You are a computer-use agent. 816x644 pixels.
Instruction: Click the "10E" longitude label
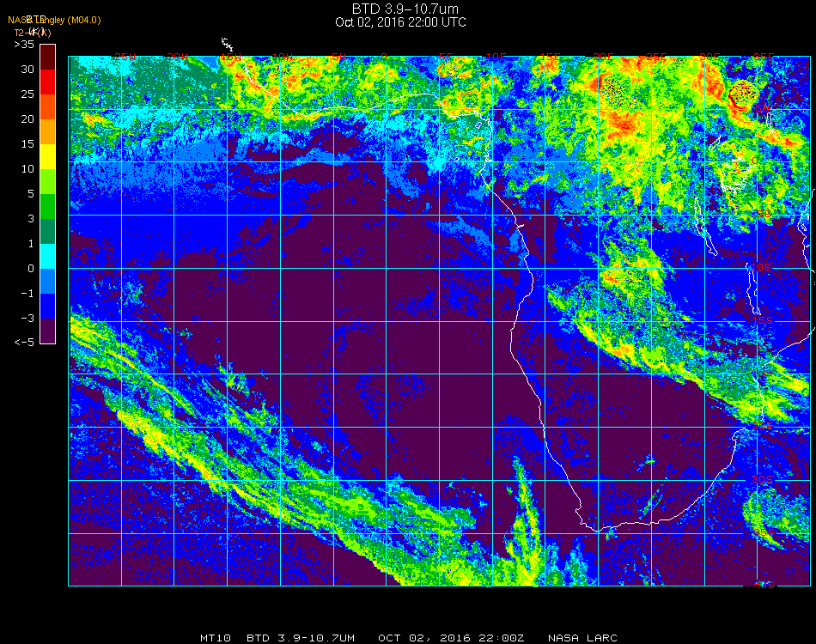point(497,57)
